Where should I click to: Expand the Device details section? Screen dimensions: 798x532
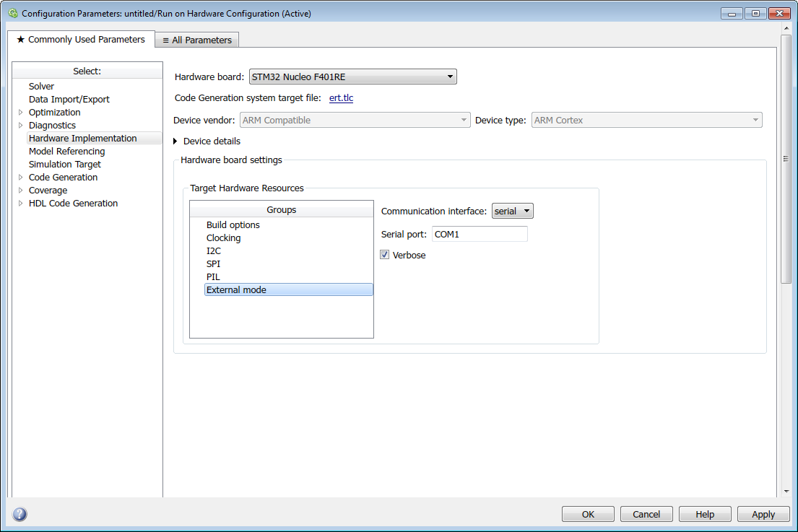pyautogui.click(x=175, y=141)
